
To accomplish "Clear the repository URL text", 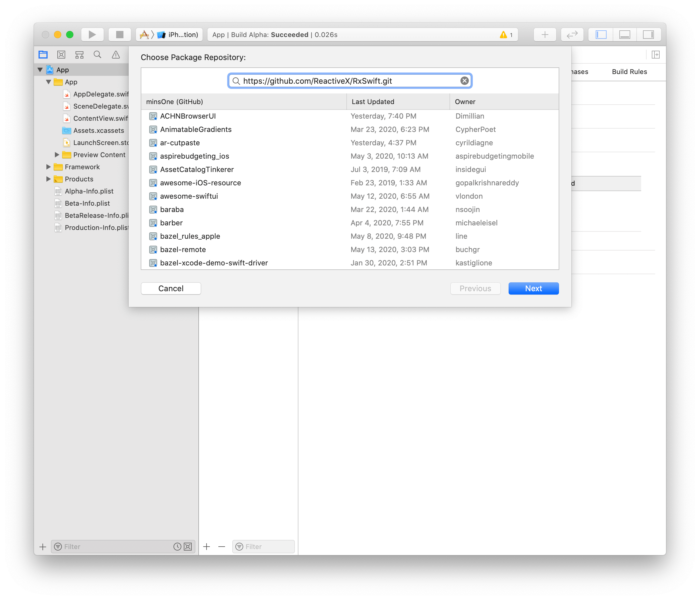I will click(464, 81).
